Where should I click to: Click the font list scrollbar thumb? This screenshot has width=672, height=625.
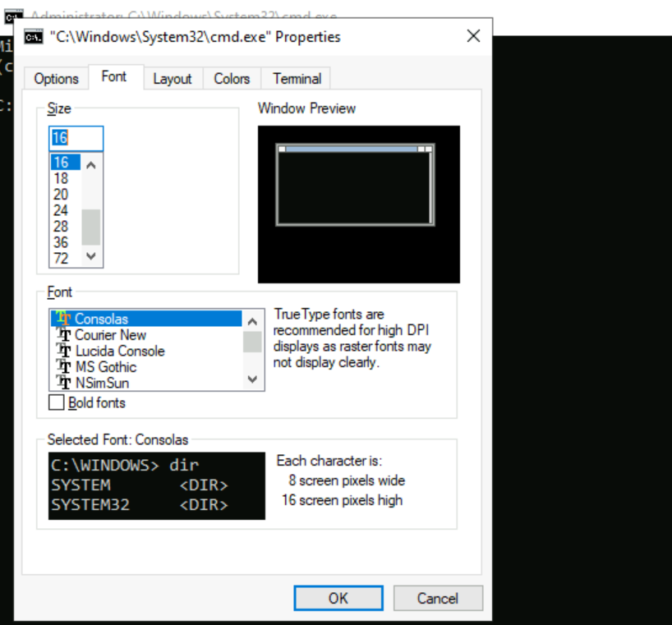(x=252, y=342)
